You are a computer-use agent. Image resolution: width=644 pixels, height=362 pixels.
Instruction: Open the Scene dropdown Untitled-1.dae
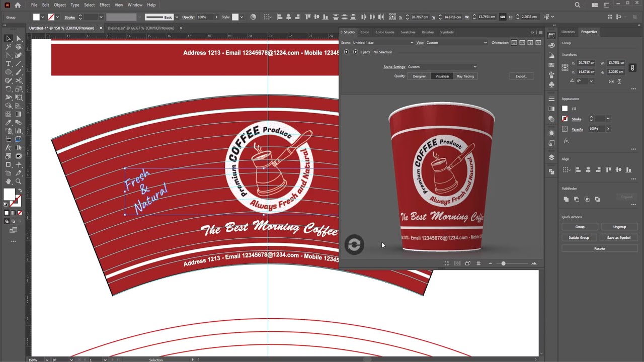[x=383, y=43]
